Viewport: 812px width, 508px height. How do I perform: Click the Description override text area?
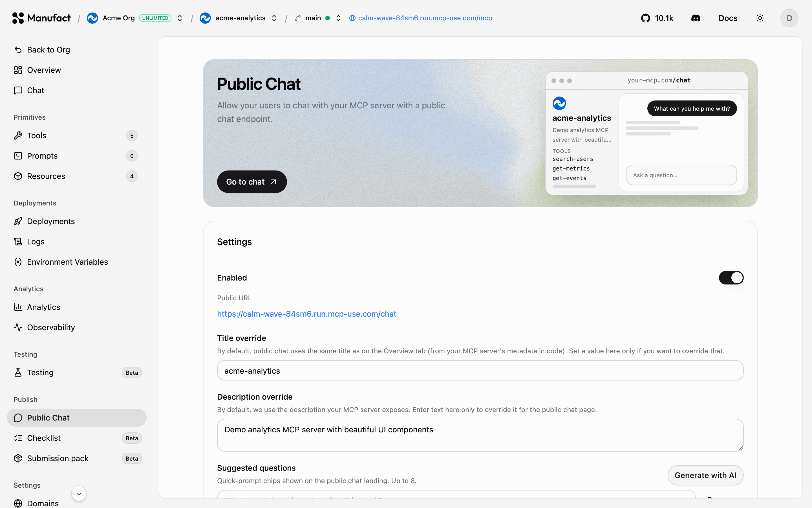(480, 435)
